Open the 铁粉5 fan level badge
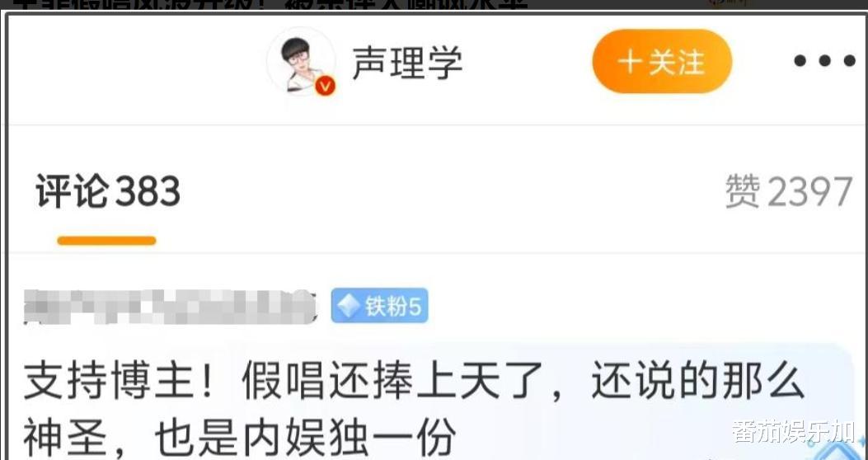The image size is (868, 460). click(x=379, y=306)
